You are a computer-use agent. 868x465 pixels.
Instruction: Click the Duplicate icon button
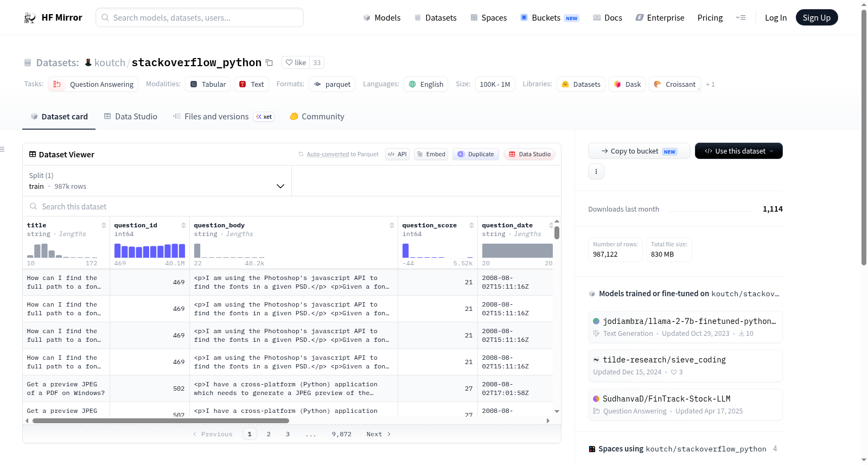476,154
